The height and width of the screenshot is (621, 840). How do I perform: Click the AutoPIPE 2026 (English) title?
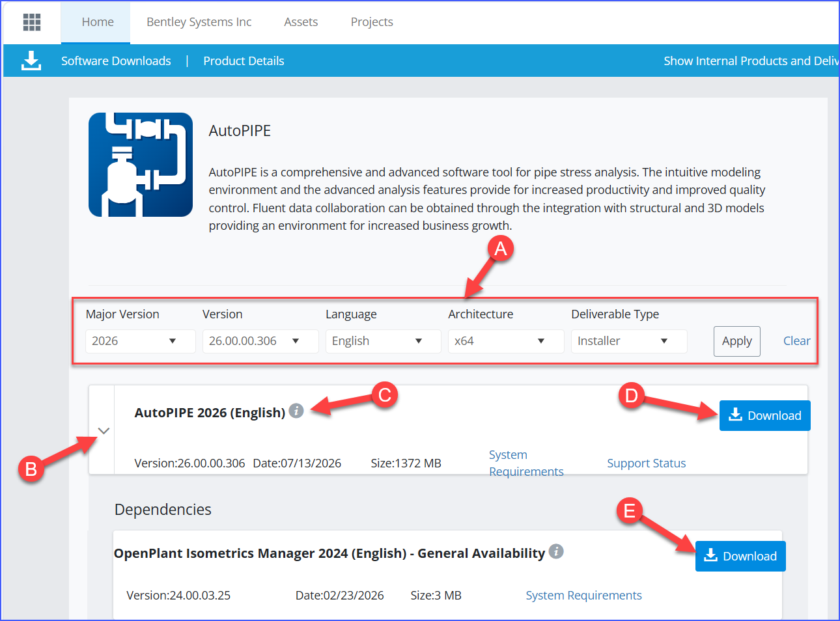[x=210, y=413]
